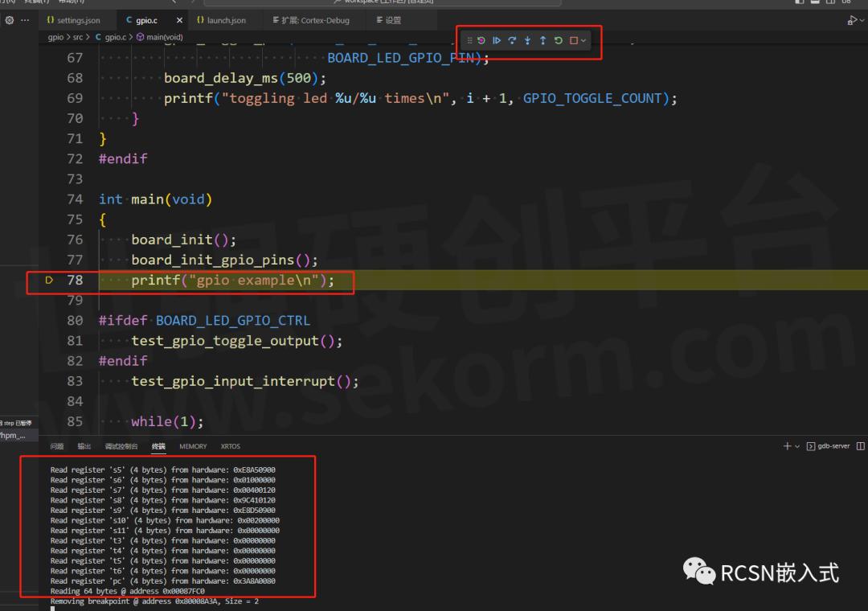The image size is (868, 611).
Task: Stop debugging with the red square icon
Action: click(574, 40)
